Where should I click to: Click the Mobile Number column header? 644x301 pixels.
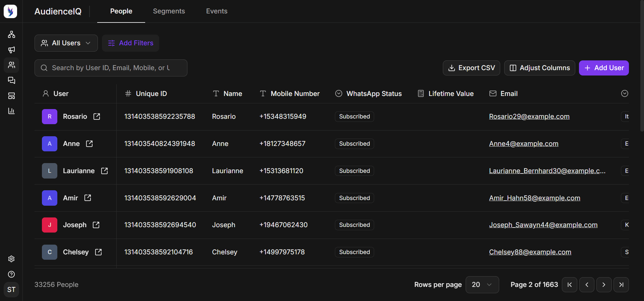pyautogui.click(x=290, y=94)
